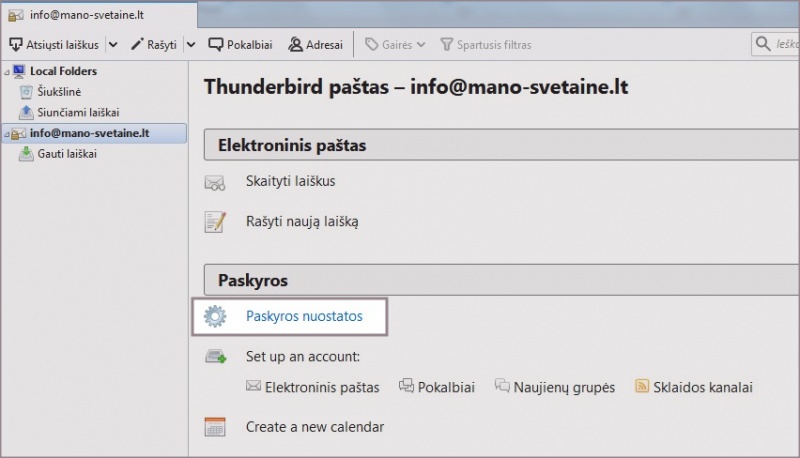The width and height of the screenshot is (800, 458).
Task: Click the envelope icon by Elektroninis paštas link
Action: click(x=254, y=386)
